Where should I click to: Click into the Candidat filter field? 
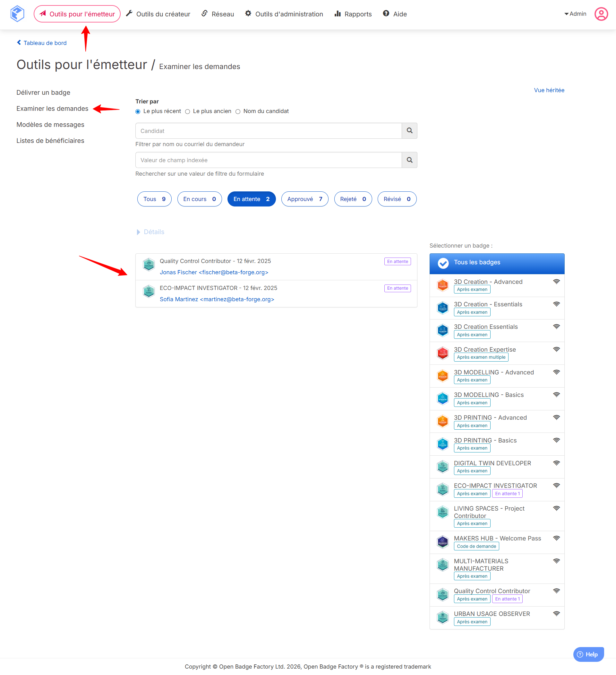point(268,131)
